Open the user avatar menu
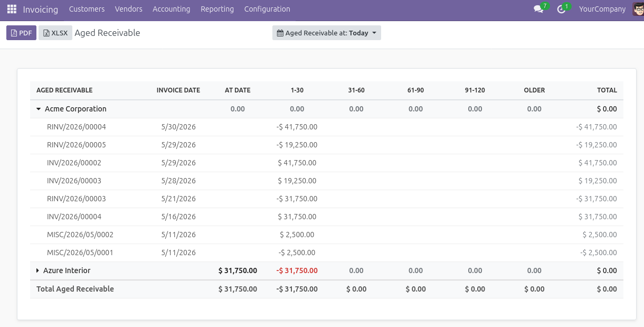Image resolution: width=644 pixels, height=327 pixels. click(x=638, y=9)
